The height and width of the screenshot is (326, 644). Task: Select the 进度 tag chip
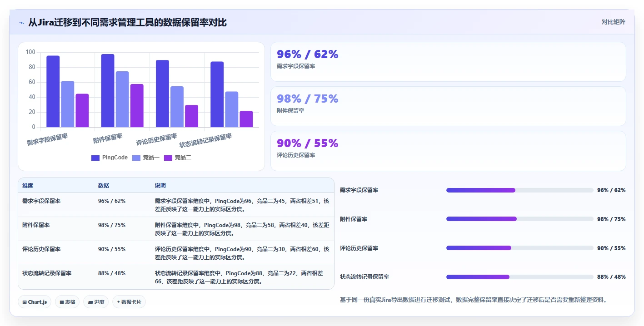click(96, 302)
